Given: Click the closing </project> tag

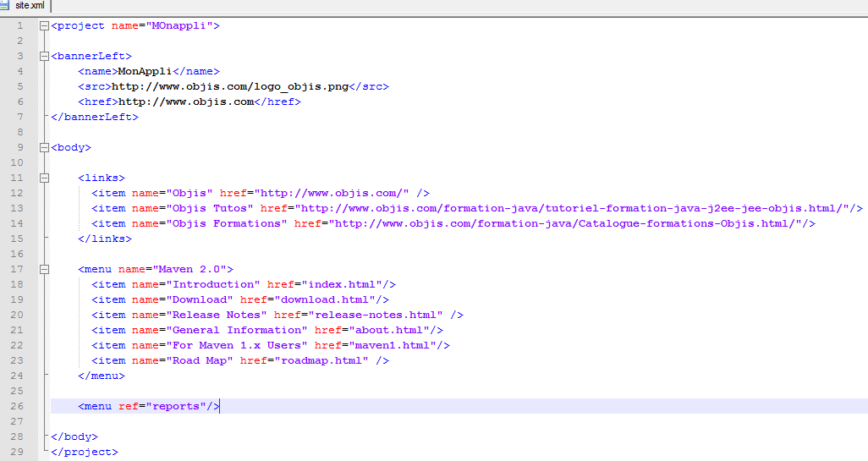Looking at the screenshot, I should [x=85, y=452].
